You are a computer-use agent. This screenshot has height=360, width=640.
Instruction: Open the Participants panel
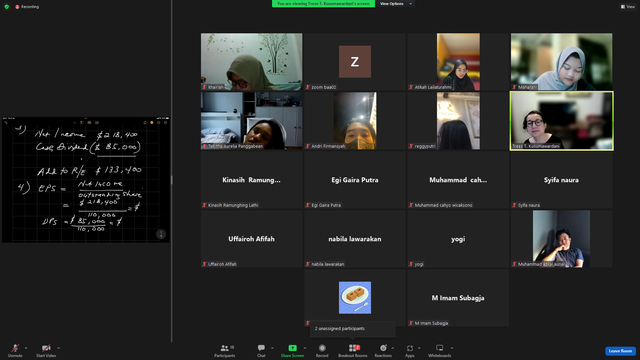[x=224, y=350]
